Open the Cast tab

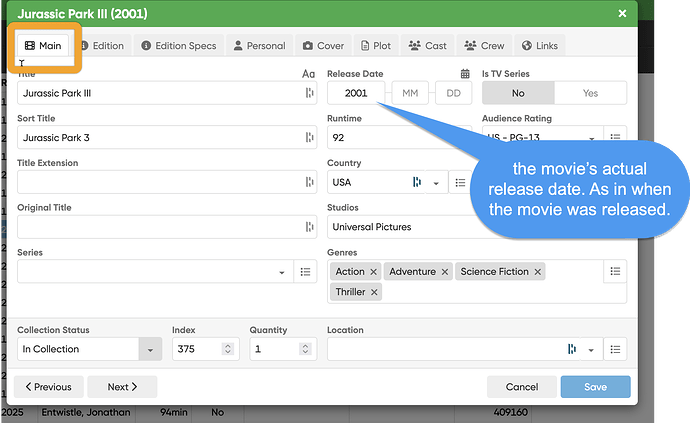pos(426,46)
